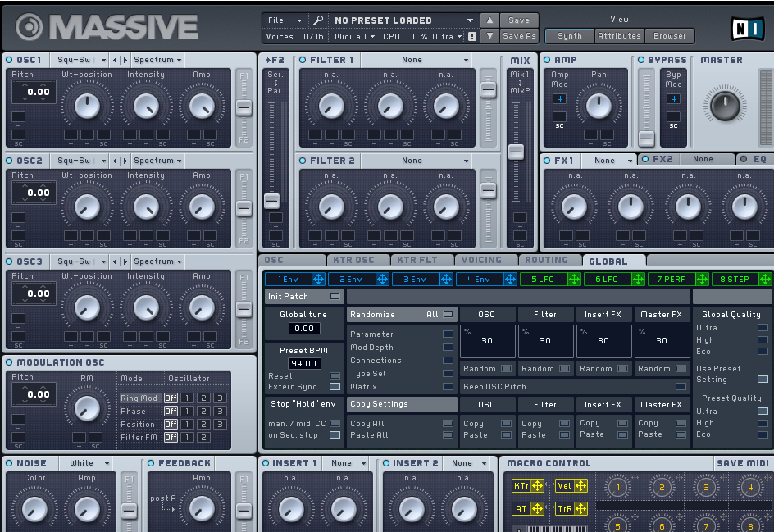
Task: Click the 3 Env drag handle icon
Action: click(x=446, y=280)
